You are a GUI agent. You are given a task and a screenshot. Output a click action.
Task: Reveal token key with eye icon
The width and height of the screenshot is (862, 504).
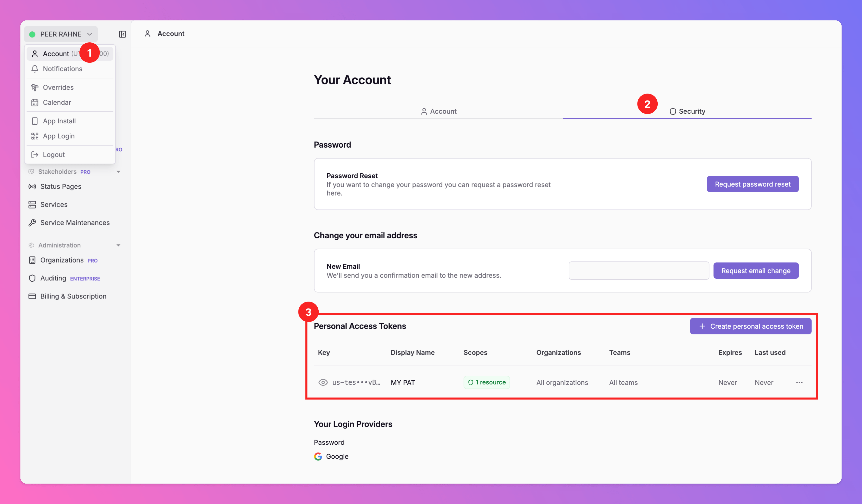pos(323,382)
